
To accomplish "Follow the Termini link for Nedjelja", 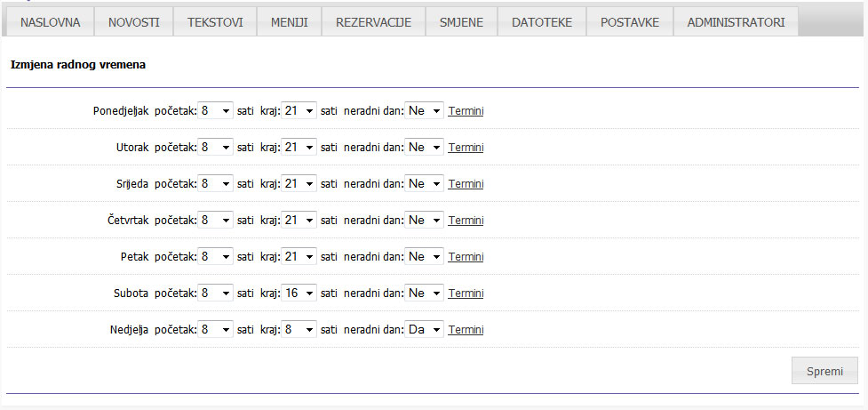I will 466,330.
